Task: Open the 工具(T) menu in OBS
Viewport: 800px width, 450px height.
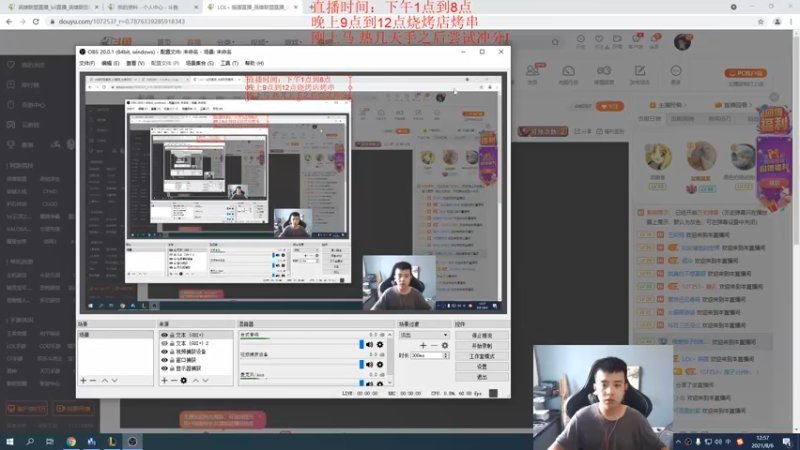Action: pyautogui.click(x=229, y=63)
